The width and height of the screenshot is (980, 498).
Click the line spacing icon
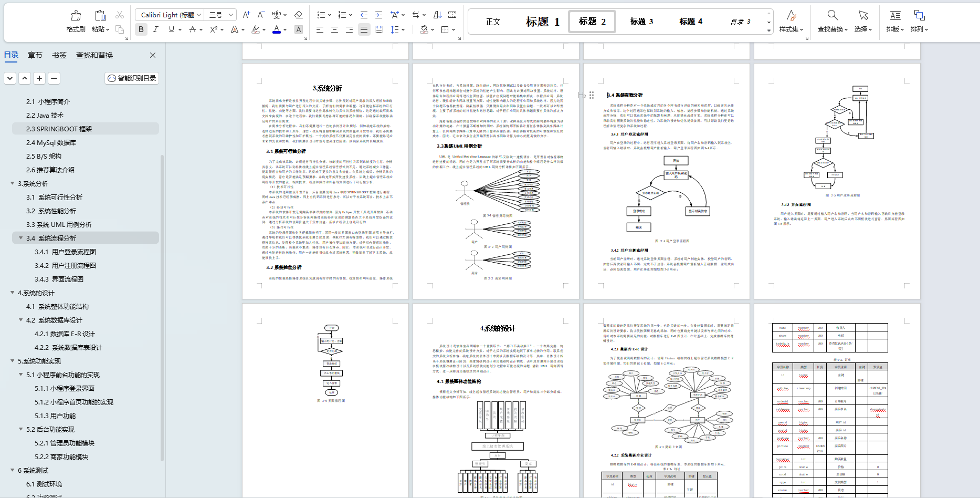[x=395, y=29]
